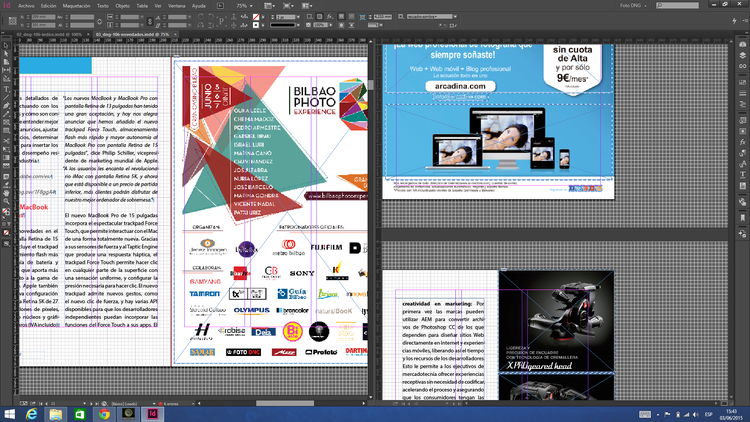Image resolution: width=750 pixels, height=422 pixels.
Task: Toggle the screen view mode at toolbar bottom
Action: (6, 243)
